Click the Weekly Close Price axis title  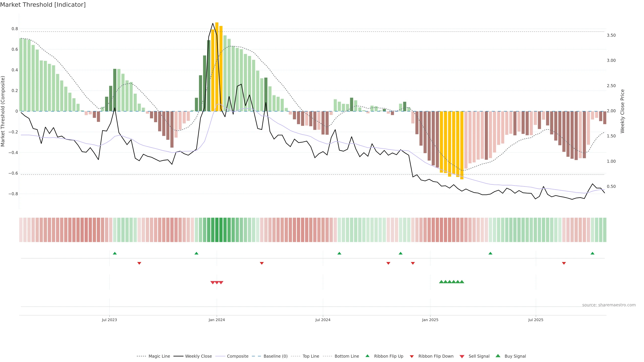coord(622,111)
